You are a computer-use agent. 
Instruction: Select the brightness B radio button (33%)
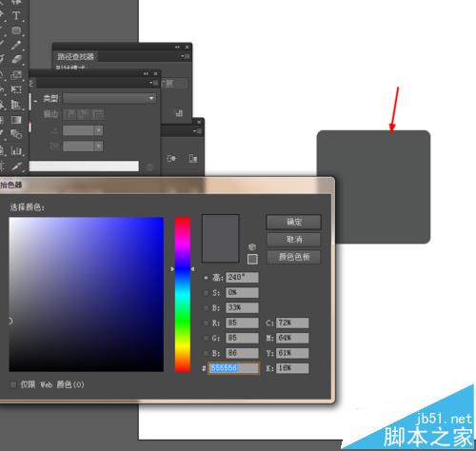[x=206, y=308]
